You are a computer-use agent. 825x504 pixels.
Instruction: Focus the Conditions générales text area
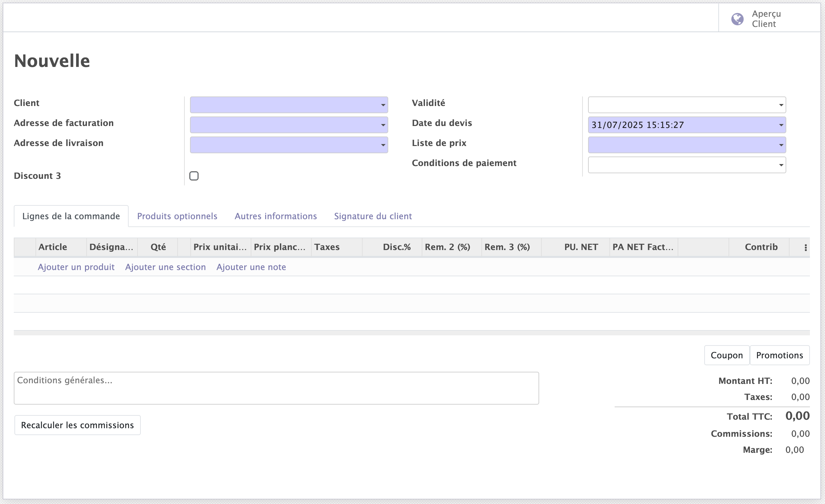pyautogui.click(x=276, y=388)
